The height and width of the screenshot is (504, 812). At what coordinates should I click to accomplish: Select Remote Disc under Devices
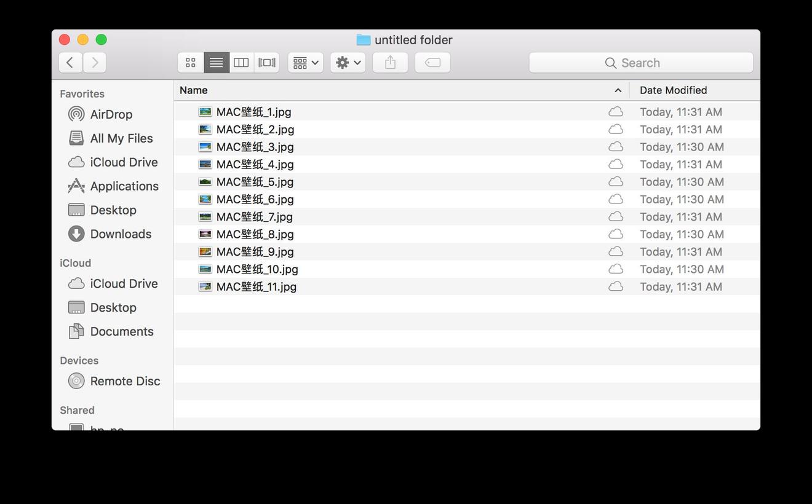tap(125, 381)
